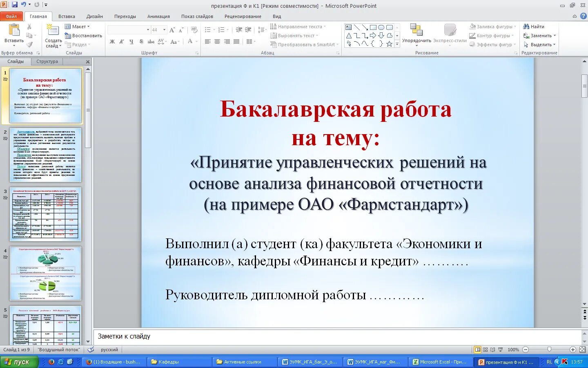This screenshot has width=588, height=368.
Task: Click the Increase font size icon
Action: (172, 30)
